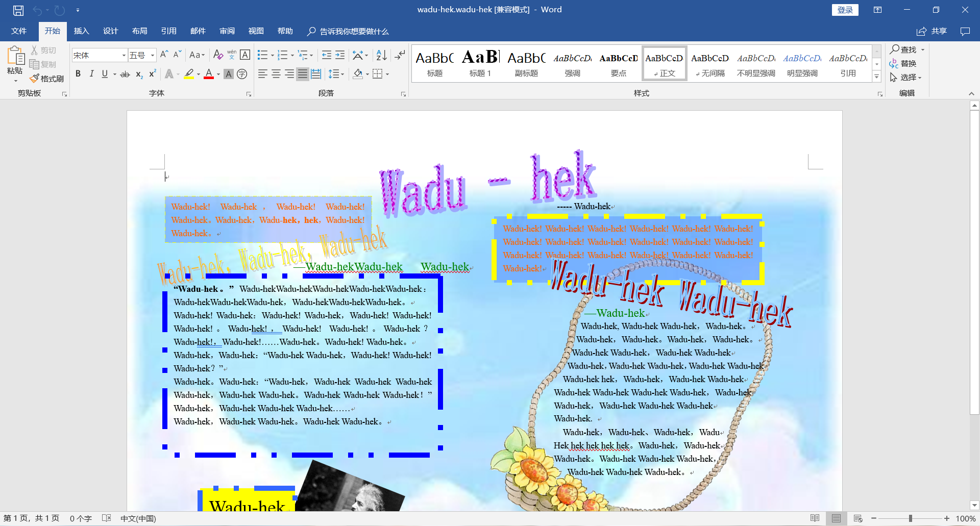The image size is (980, 526).
Task: Click the Clear Formatting eraser icon
Action: (218, 55)
